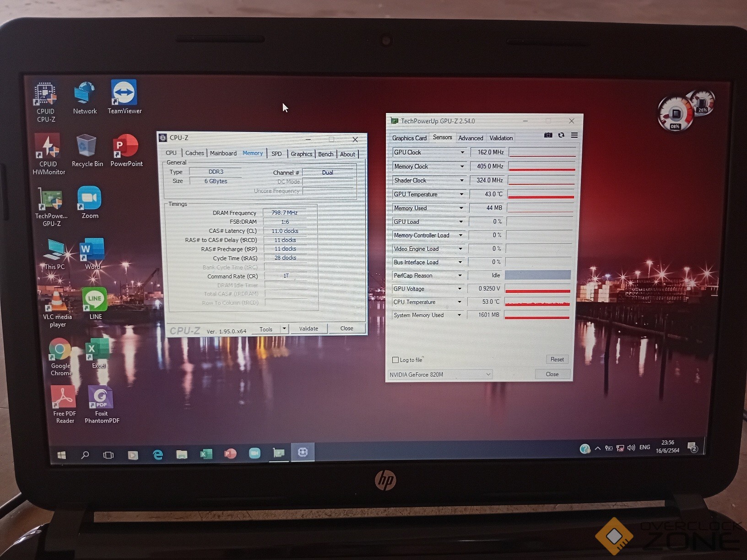
Task: Open the CPU-Z Tools dropdown arrow
Action: [284, 328]
